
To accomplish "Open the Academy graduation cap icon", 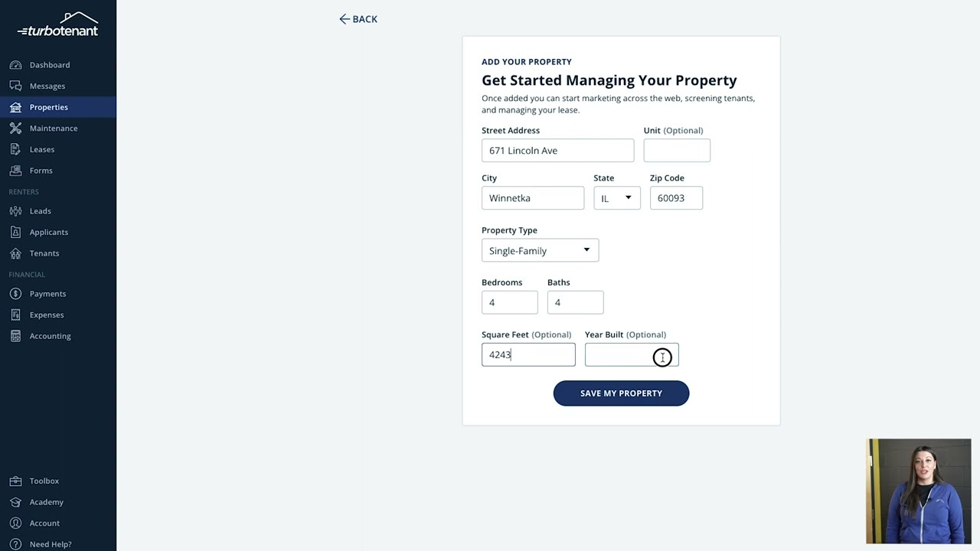I will pos(15,502).
